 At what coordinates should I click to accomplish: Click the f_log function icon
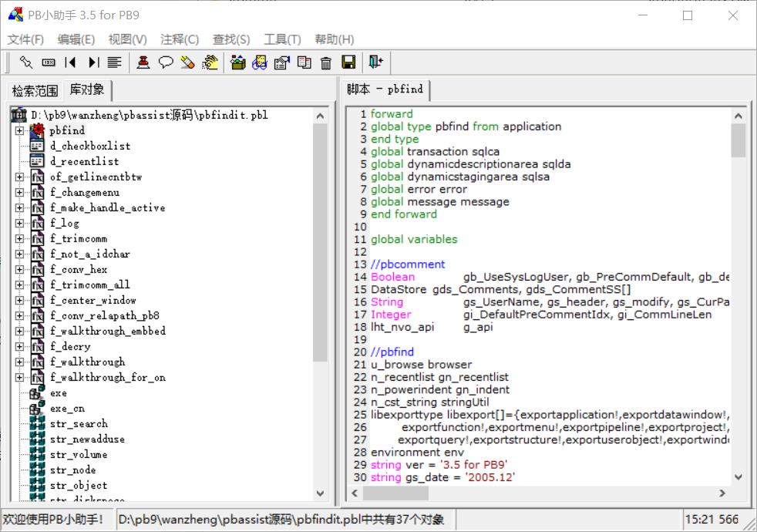pos(37,223)
